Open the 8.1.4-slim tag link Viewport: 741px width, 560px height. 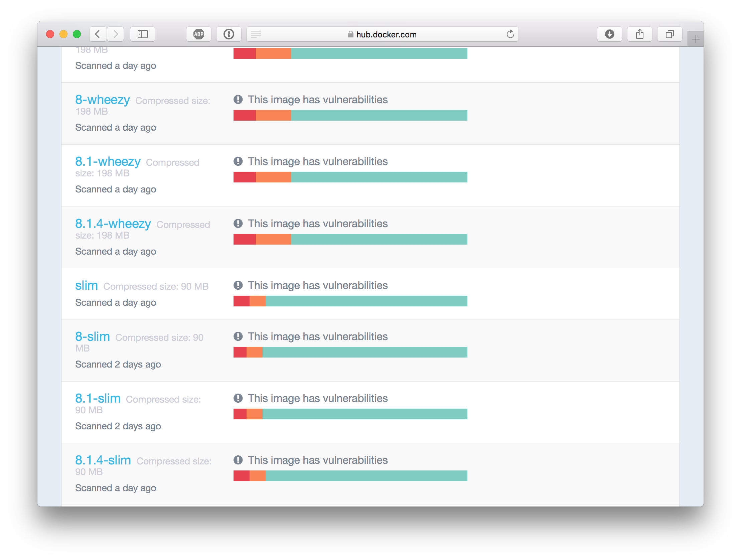[103, 460]
